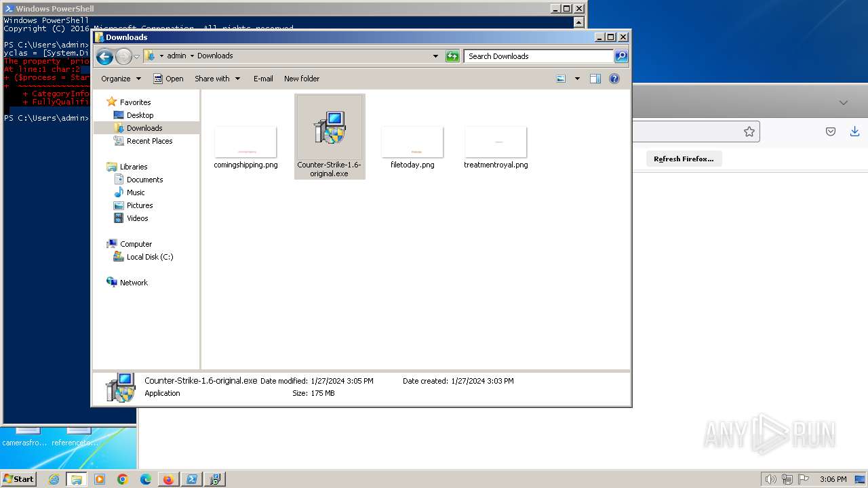Select Downloads in the navigation pane
Screen dimensions: 868x488
144,128
